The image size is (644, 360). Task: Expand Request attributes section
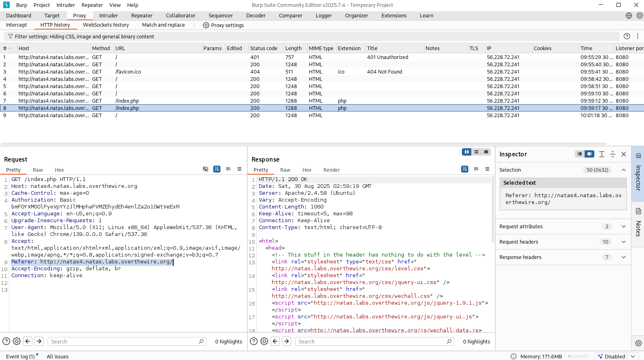click(x=623, y=227)
